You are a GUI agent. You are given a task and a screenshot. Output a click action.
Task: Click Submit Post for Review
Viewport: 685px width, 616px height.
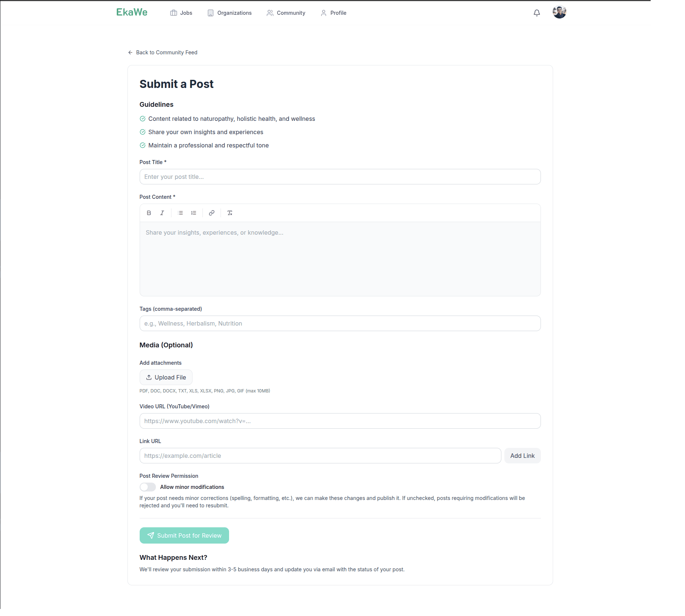click(x=184, y=535)
